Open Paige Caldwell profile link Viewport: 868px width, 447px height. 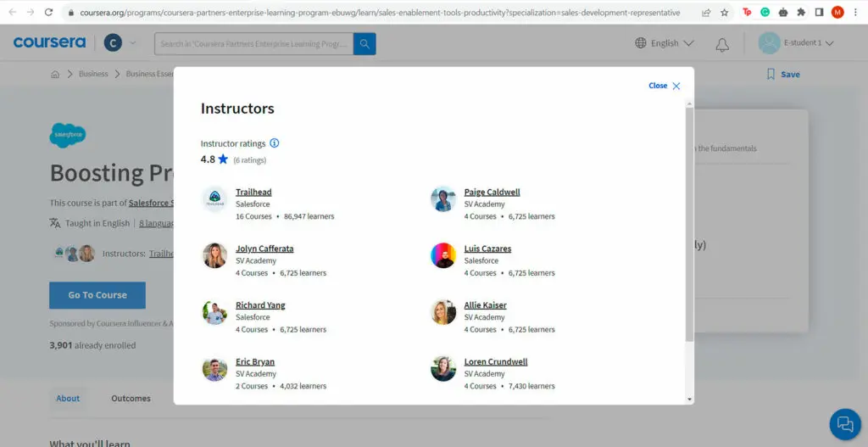492,193
